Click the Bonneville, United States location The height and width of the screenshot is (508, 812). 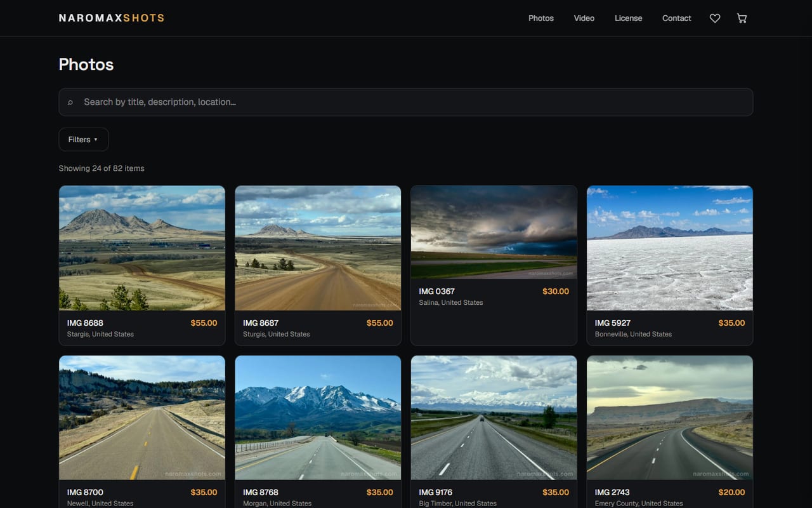pyautogui.click(x=633, y=335)
